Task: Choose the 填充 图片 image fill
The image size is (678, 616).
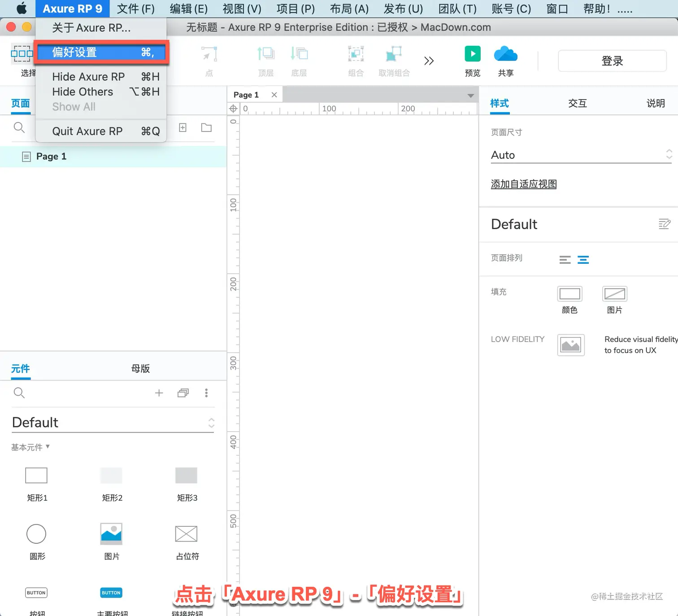Action: (615, 294)
